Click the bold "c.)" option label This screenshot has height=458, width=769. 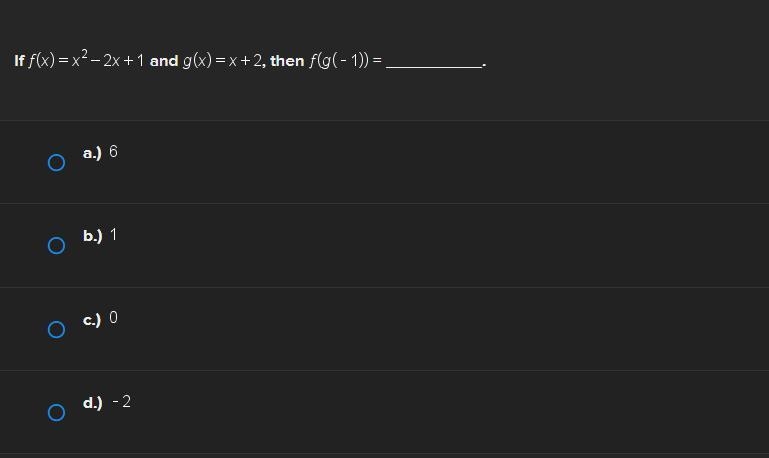pos(92,320)
